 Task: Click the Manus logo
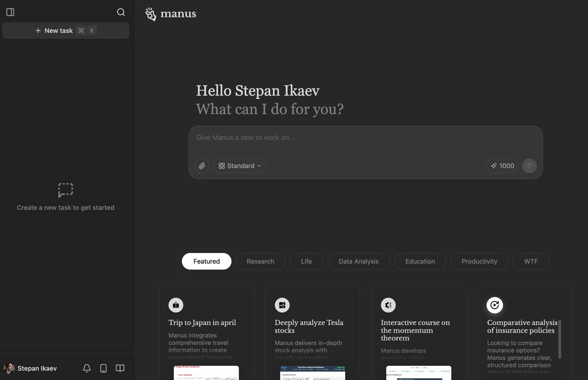pos(170,14)
